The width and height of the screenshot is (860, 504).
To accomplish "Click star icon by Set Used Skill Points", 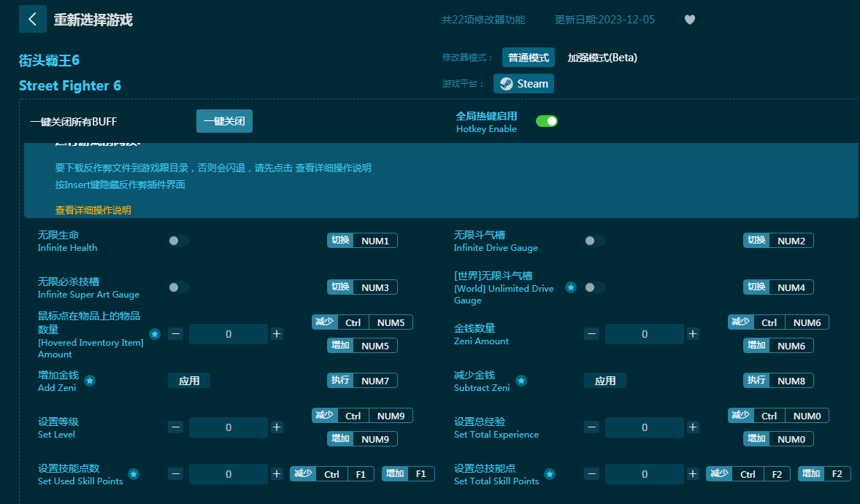I will point(134,474).
